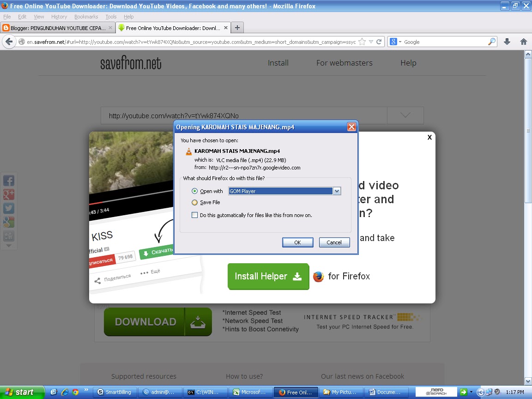Open a new tab with plus button

click(237, 28)
